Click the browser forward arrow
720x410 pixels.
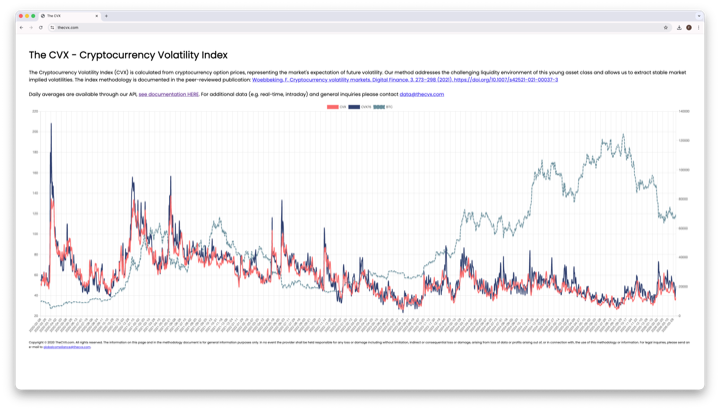pos(31,28)
